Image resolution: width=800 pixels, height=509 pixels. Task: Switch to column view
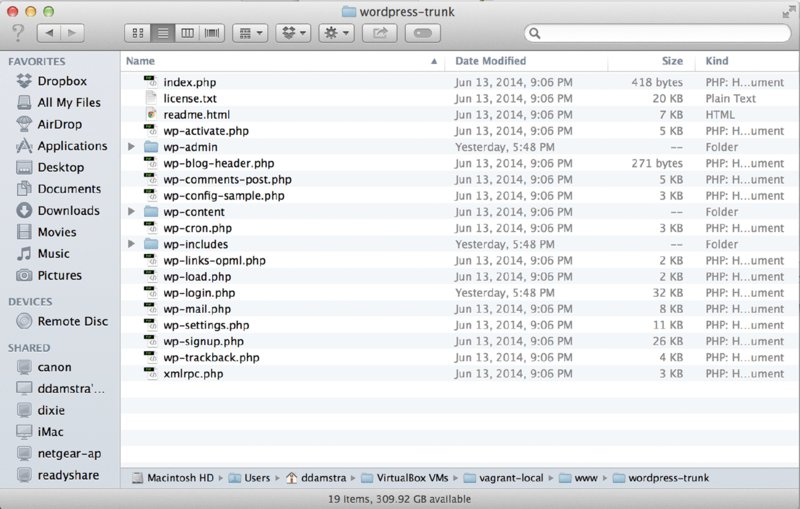pyautogui.click(x=187, y=33)
